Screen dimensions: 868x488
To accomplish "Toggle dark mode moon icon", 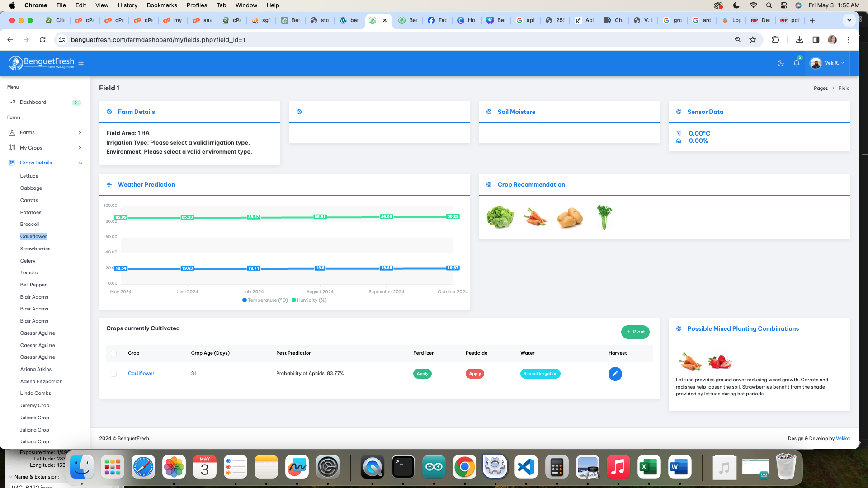I will pyautogui.click(x=780, y=63).
